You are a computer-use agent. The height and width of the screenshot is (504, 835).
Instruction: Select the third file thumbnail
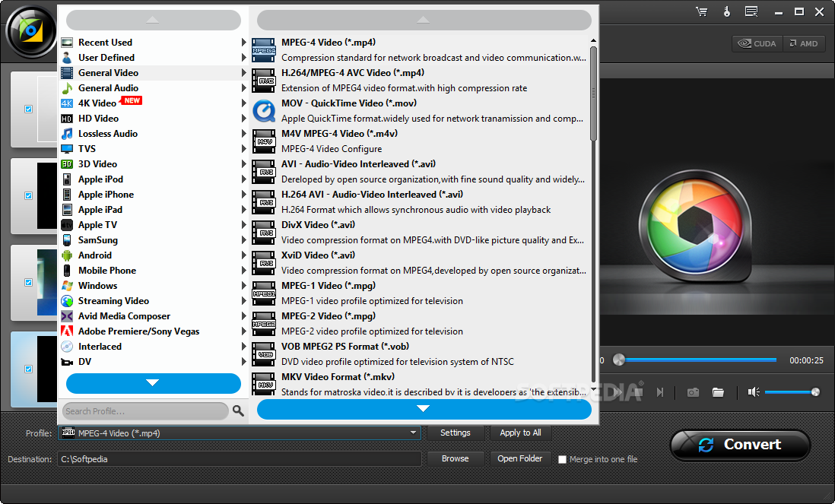point(47,282)
